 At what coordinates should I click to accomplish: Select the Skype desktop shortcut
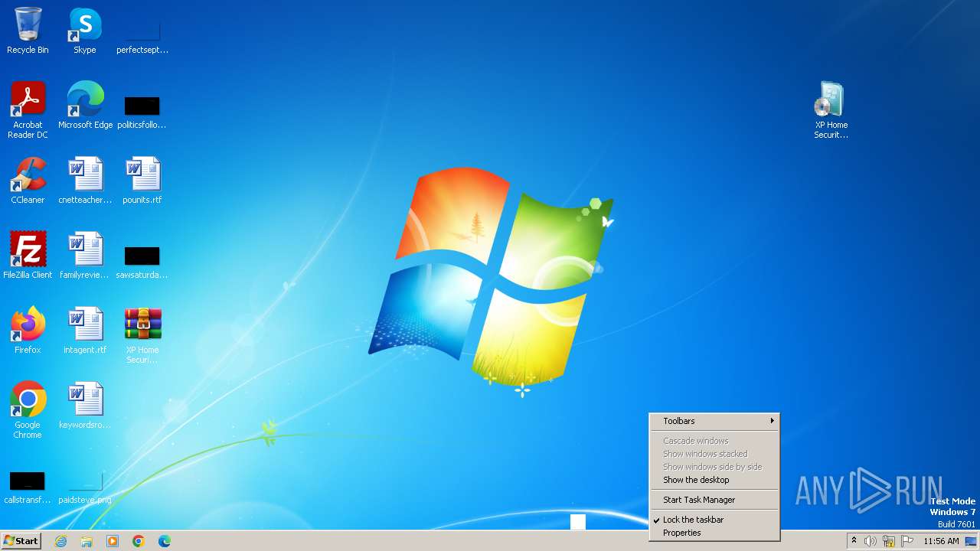click(x=85, y=31)
